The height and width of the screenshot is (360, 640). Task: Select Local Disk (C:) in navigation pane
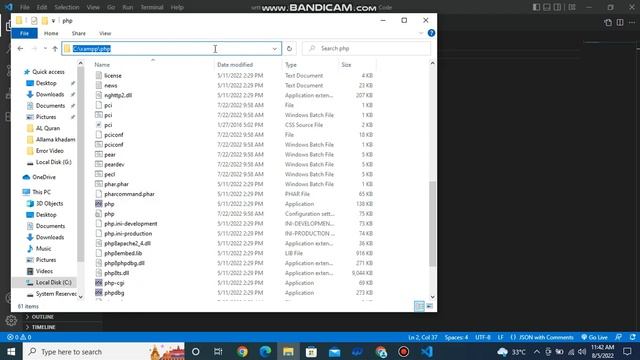53,282
